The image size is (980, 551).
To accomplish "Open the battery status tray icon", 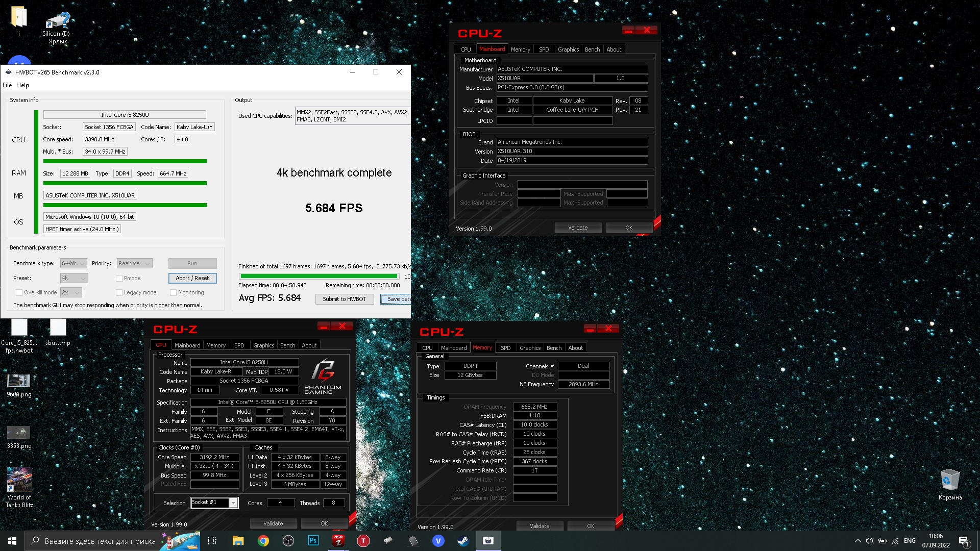I will pyautogui.click(x=883, y=541).
